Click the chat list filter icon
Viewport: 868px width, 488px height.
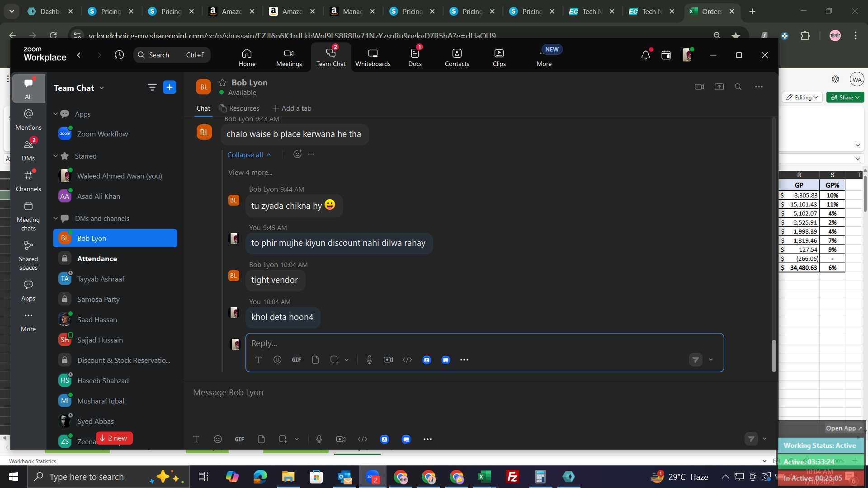point(152,88)
